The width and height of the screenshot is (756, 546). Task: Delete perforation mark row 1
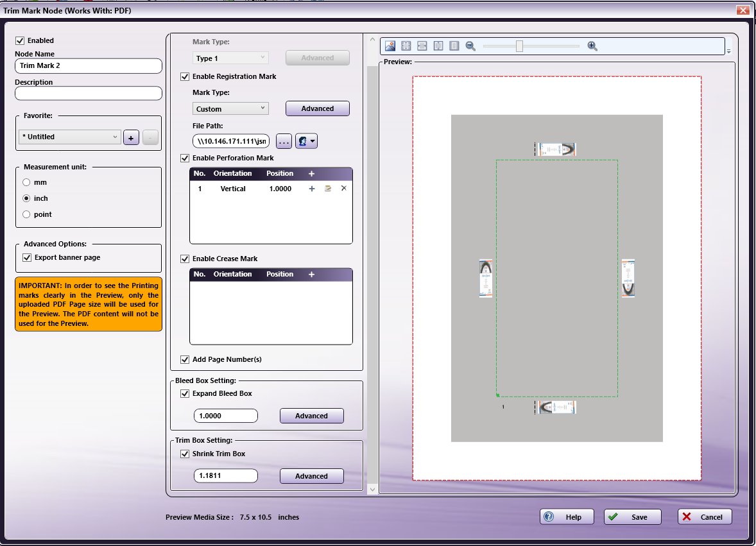click(344, 189)
